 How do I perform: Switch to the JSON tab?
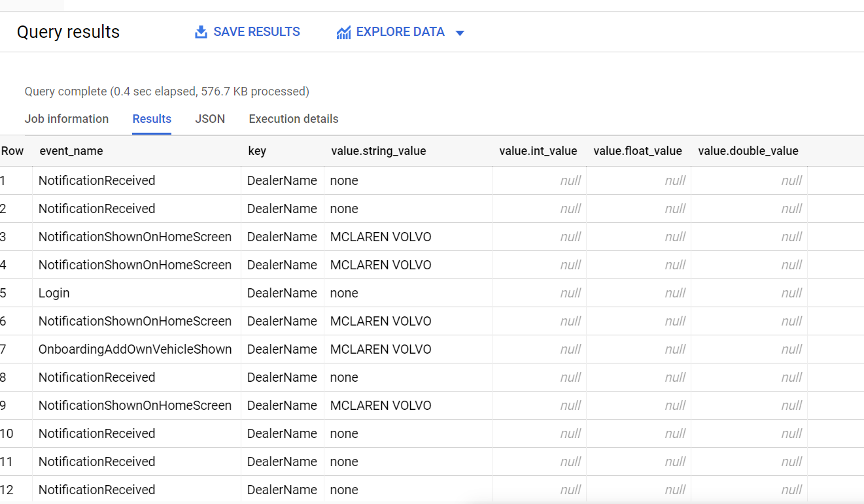click(210, 119)
